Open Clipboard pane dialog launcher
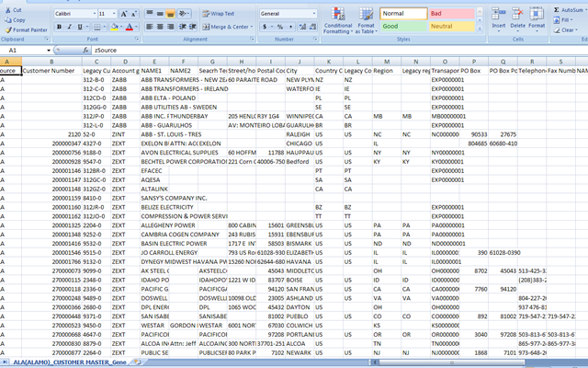This screenshot has height=368, width=588. coord(47,39)
